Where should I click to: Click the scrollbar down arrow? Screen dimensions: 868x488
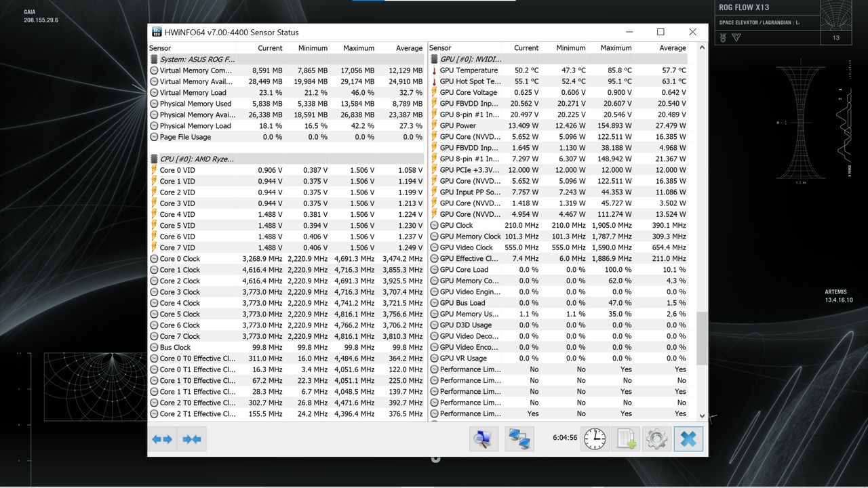pos(702,416)
